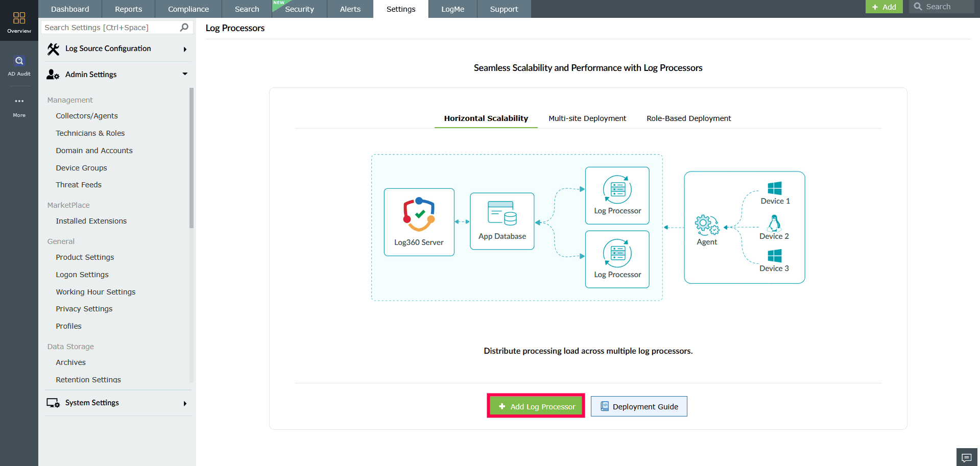Open Installed Extensions
Image resolution: width=980 pixels, height=466 pixels.
91,221
